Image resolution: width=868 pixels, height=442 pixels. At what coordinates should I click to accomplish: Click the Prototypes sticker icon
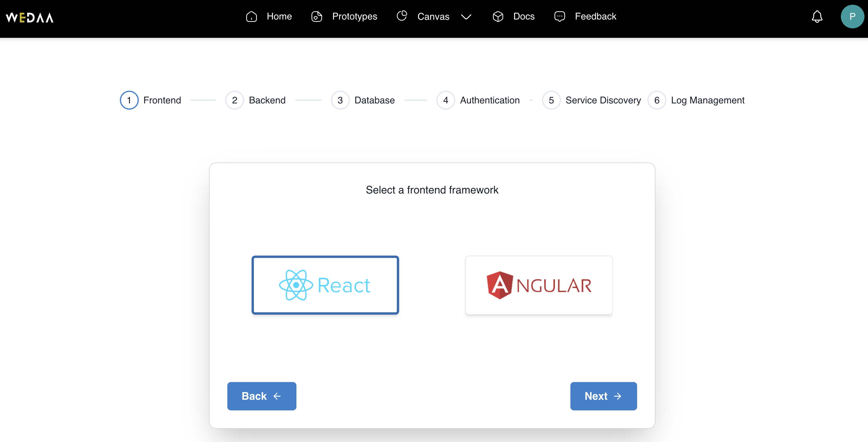point(316,17)
